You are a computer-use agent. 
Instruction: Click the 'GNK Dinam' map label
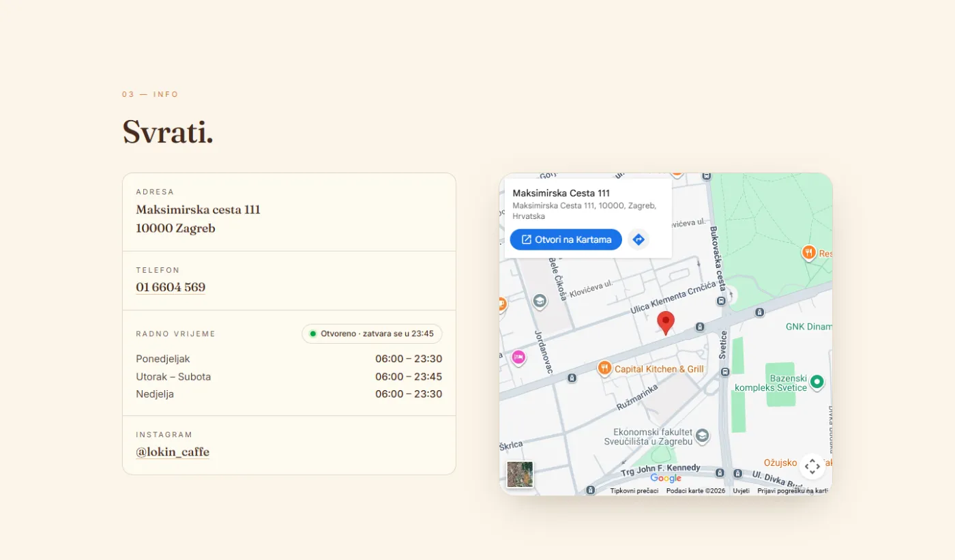808,327
